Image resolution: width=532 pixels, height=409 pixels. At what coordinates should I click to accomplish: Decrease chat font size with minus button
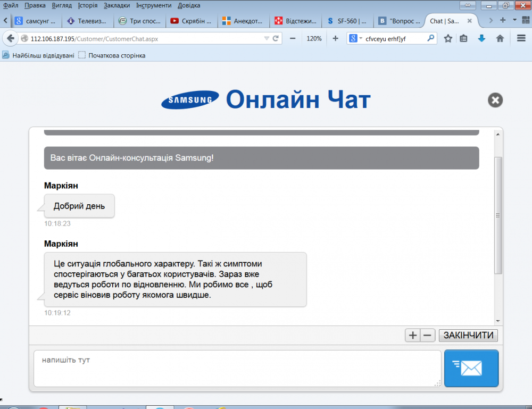click(428, 336)
